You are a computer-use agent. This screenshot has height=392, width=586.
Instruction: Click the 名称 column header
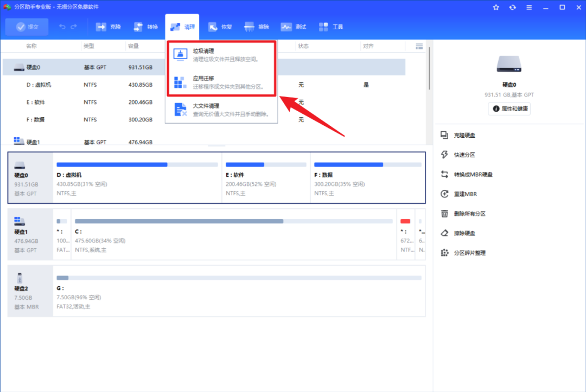(31, 46)
